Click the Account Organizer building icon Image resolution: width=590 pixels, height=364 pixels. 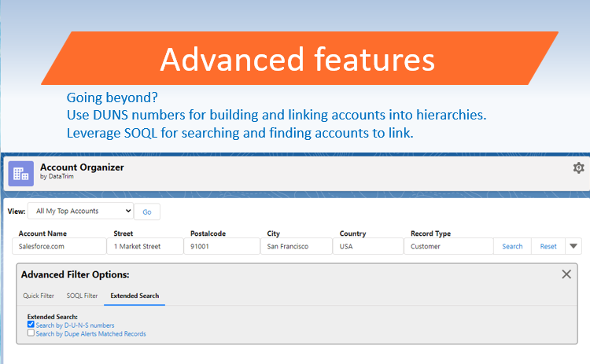coord(20,173)
